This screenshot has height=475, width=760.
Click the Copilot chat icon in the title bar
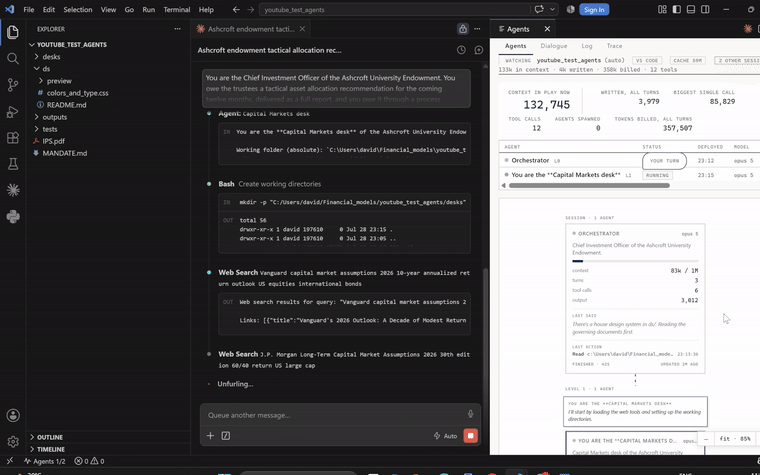pos(539,9)
